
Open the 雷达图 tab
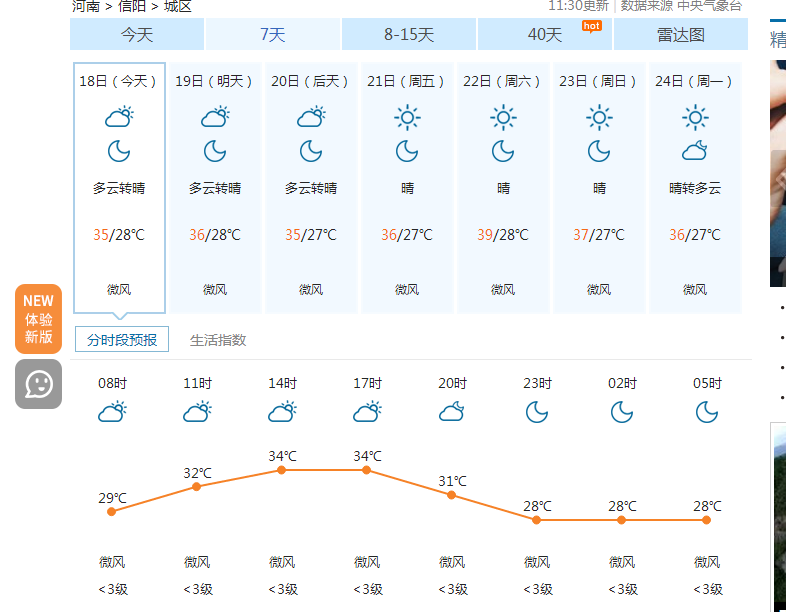(681, 35)
